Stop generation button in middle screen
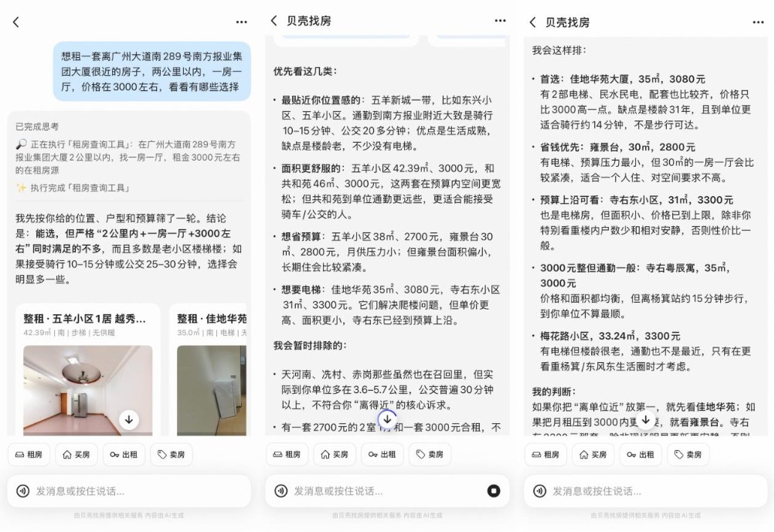775x532 pixels. 493,491
